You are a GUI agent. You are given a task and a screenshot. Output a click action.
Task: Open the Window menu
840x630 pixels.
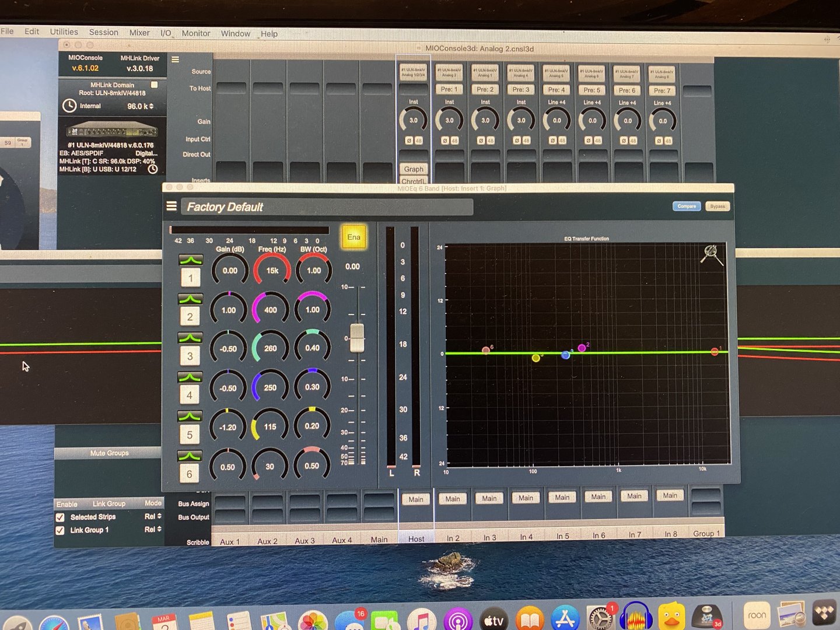tap(235, 33)
